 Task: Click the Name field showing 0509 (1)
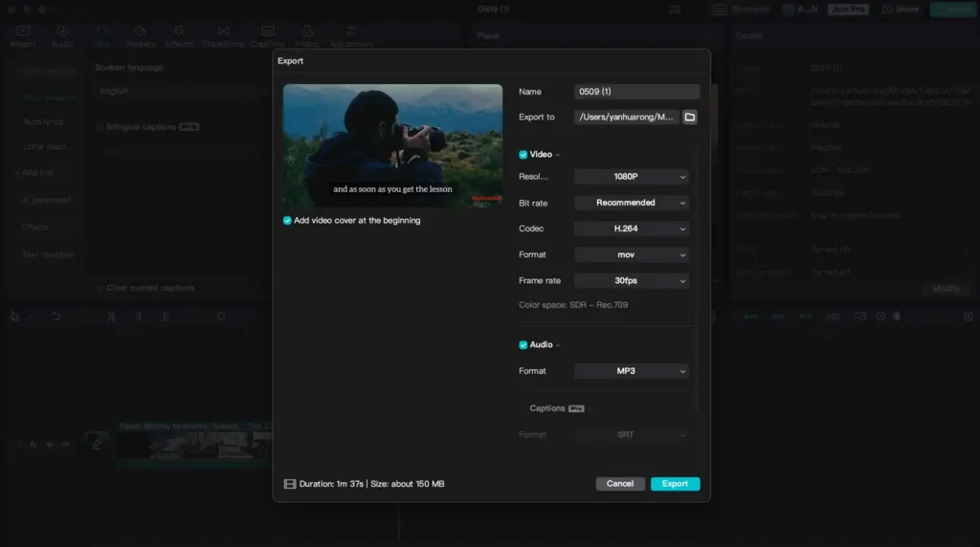point(636,92)
